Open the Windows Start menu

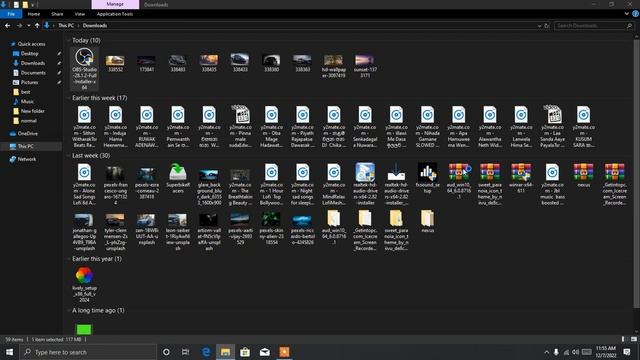(9, 352)
